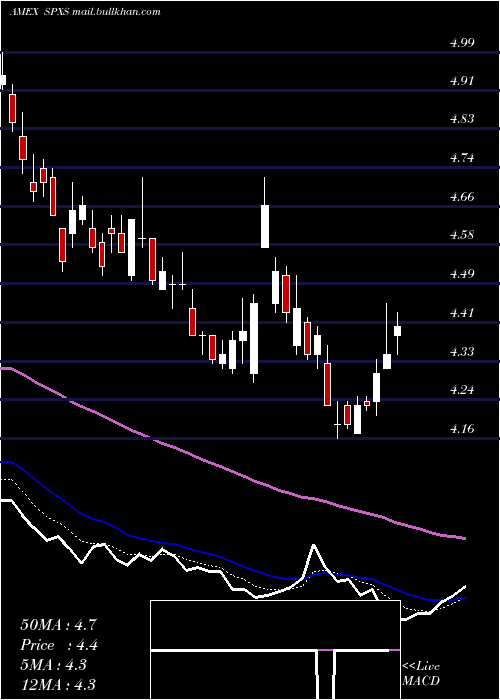The height and width of the screenshot is (700, 500).
Task: Click the 4.99 price axis label
Action: point(462,43)
